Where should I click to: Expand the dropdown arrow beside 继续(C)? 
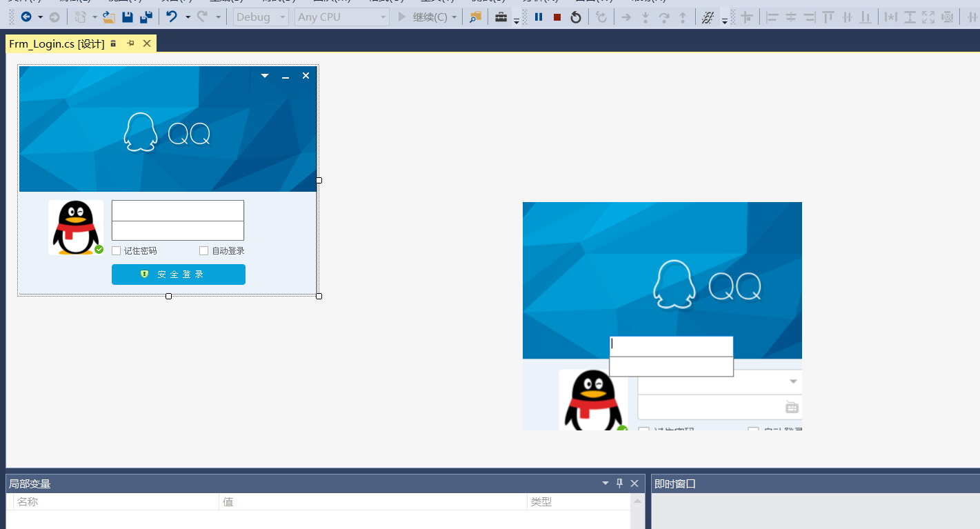[x=453, y=17]
